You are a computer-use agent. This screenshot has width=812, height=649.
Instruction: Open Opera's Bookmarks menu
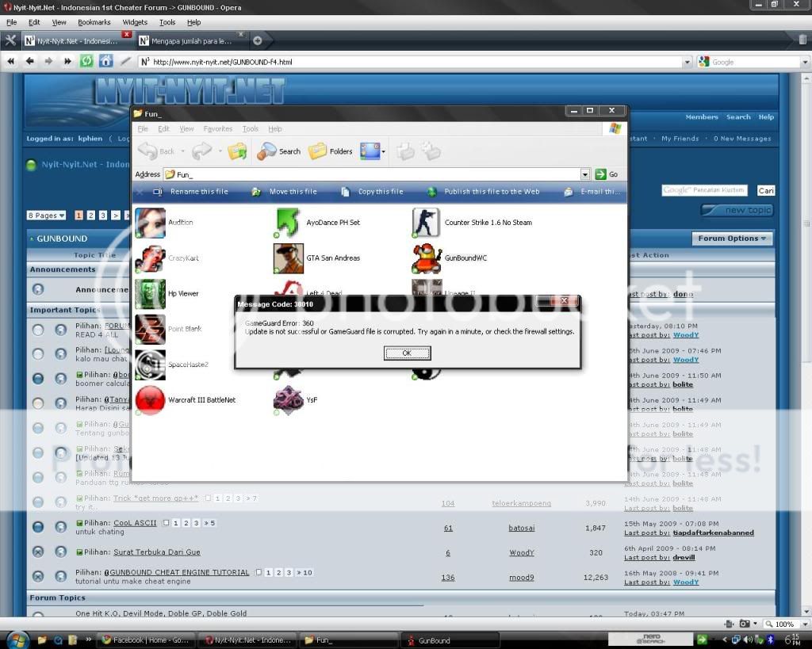click(x=94, y=22)
